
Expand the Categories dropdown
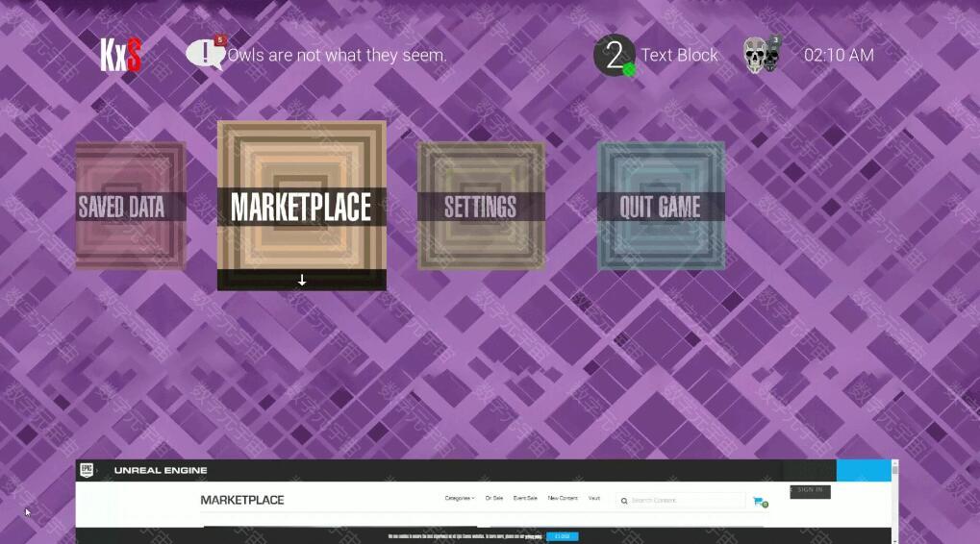coord(460,499)
